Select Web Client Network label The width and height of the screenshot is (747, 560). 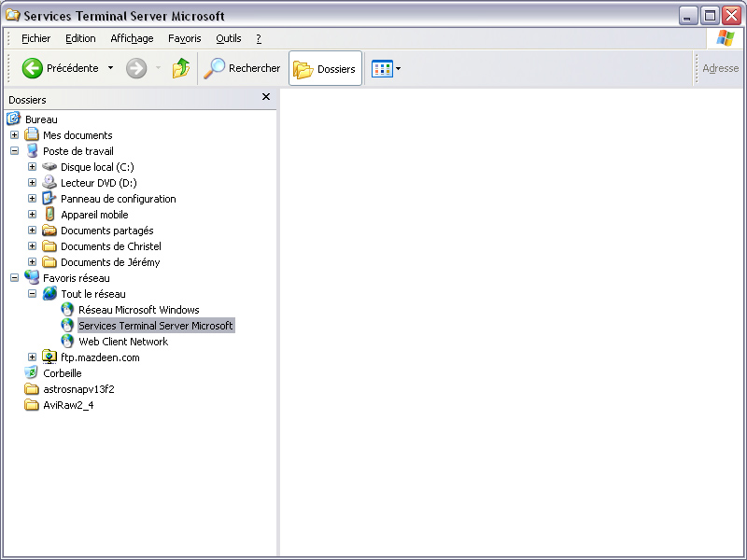click(x=123, y=342)
